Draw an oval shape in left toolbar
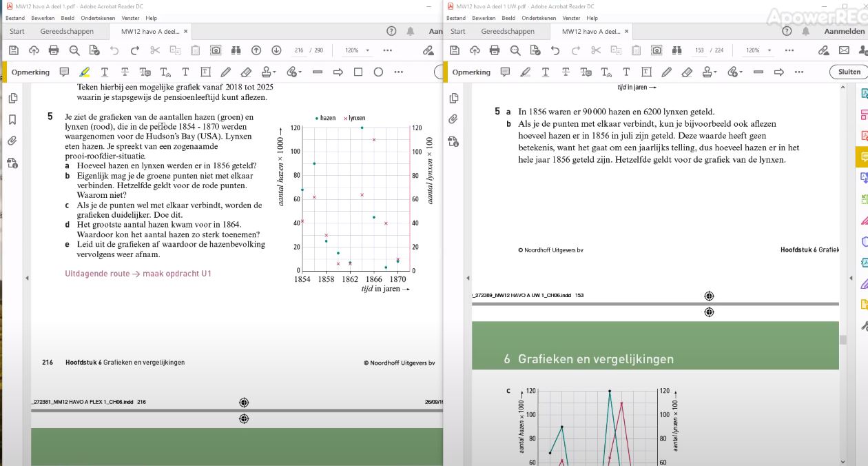 [378, 72]
